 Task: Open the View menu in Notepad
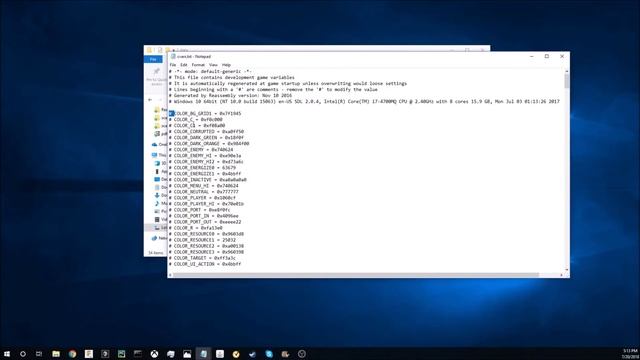(213, 64)
